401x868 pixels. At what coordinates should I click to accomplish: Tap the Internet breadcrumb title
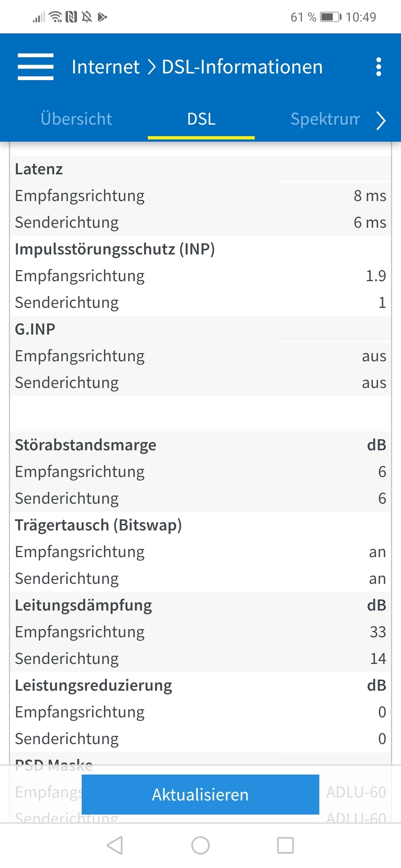[x=105, y=67]
